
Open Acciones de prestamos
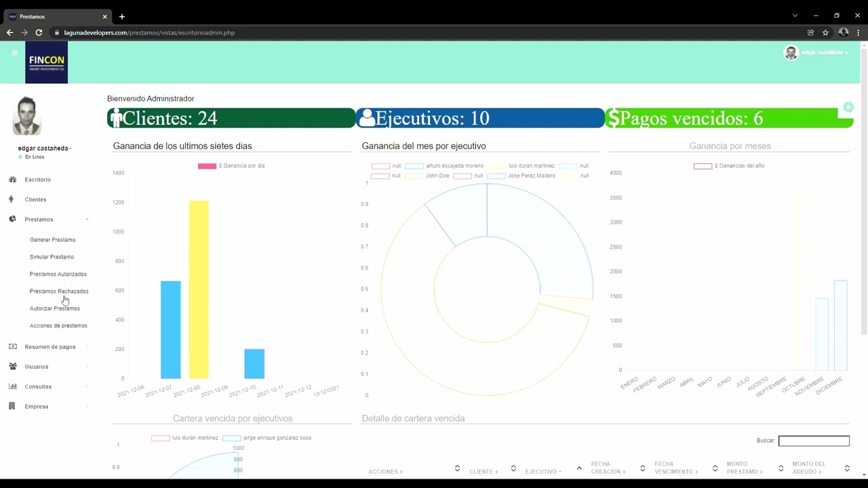(x=58, y=326)
